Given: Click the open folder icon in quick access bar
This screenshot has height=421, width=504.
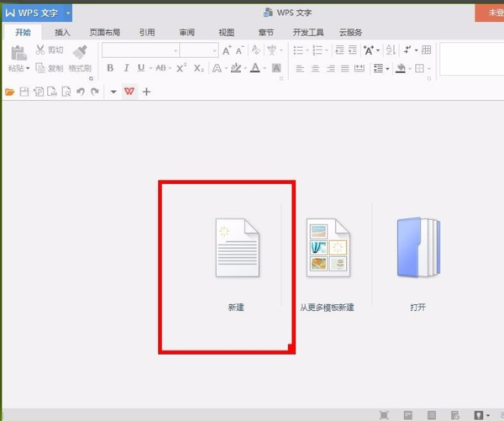Looking at the screenshot, I should (10, 92).
